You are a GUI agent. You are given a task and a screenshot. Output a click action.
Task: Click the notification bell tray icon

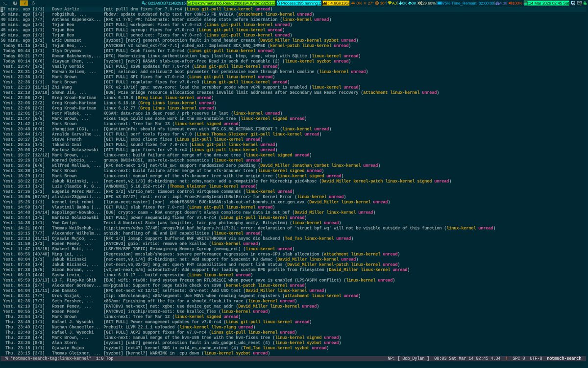(x=584, y=3)
